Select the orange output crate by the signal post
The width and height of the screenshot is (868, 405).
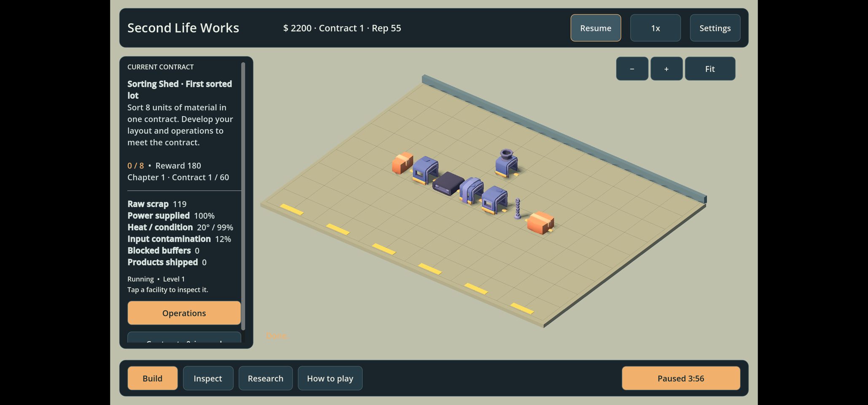540,223
